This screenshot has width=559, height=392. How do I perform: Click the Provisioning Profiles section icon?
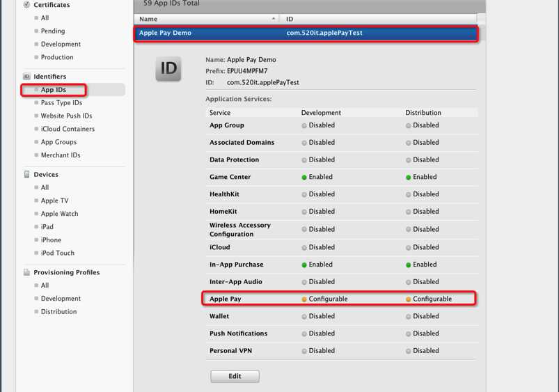click(x=26, y=272)
